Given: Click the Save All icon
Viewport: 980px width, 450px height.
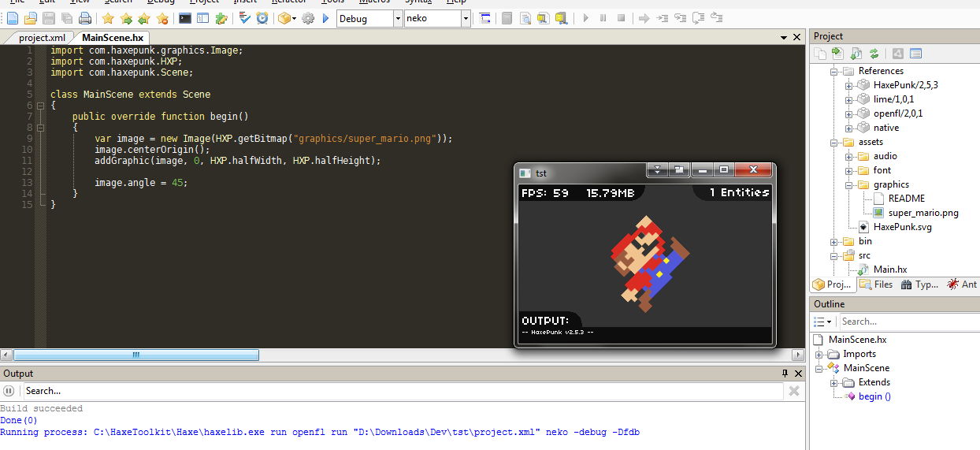Looking at the screenshot, I should pos(67,18).
